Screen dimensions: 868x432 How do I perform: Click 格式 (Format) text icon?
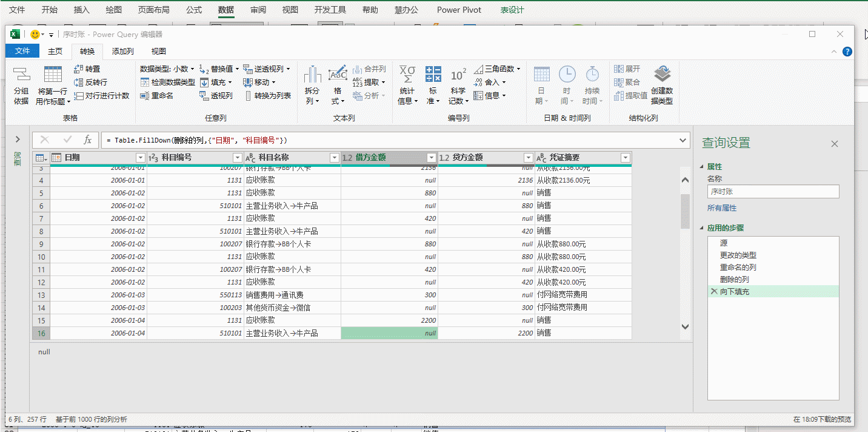338,73
